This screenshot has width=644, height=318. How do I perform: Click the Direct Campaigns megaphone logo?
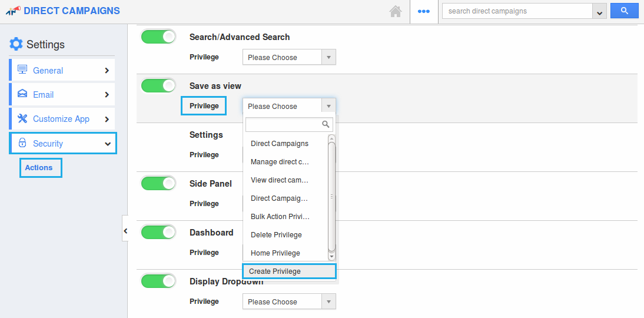[x=13, y=11]
